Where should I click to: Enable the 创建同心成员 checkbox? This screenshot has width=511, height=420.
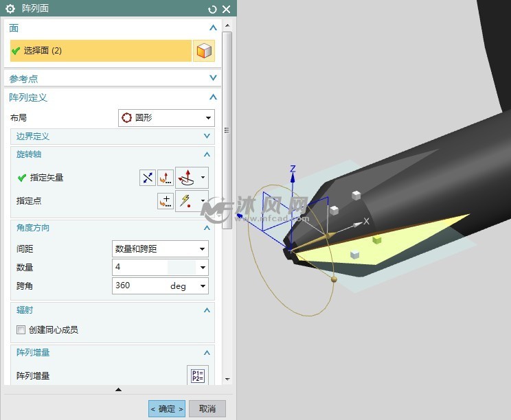click(21, 330)
